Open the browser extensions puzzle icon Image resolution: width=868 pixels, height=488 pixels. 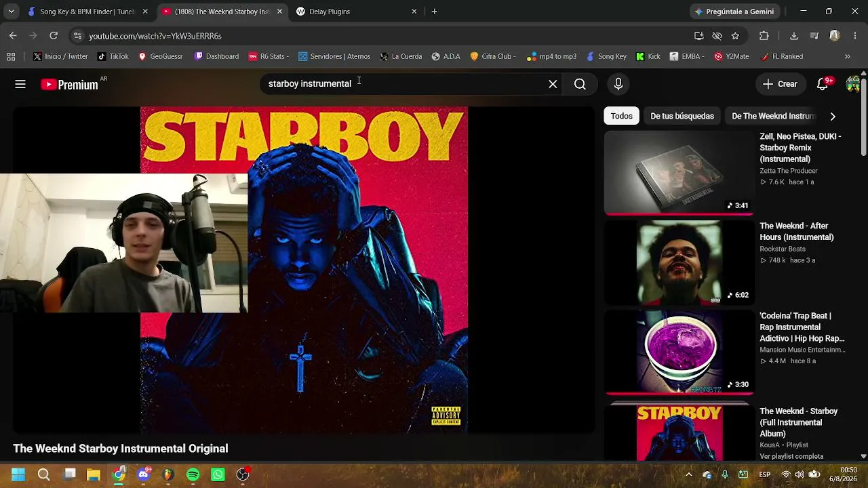(764, 36)
